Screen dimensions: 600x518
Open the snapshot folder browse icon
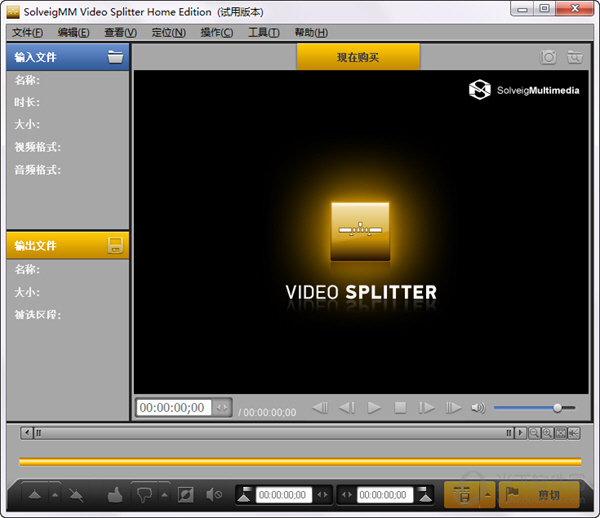575,57
